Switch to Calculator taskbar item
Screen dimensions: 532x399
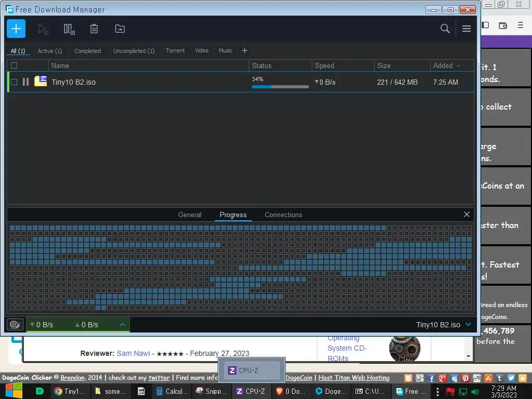[x=171, y=391]
